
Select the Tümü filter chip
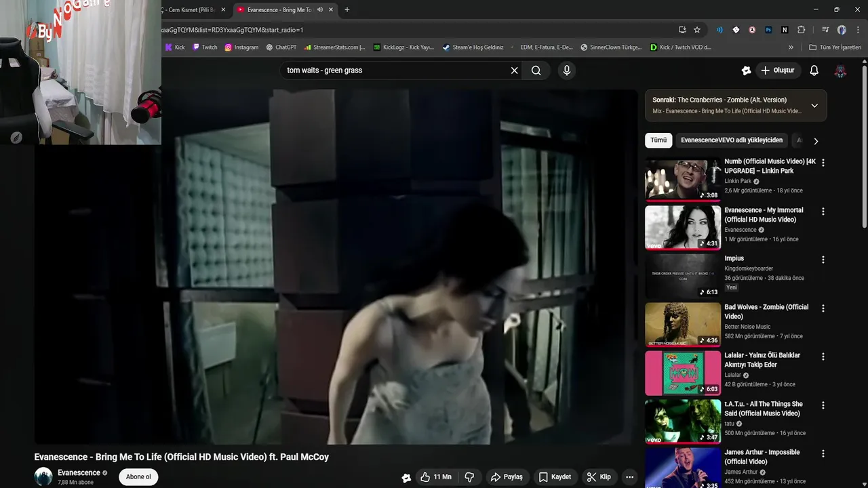coord(658,140)
